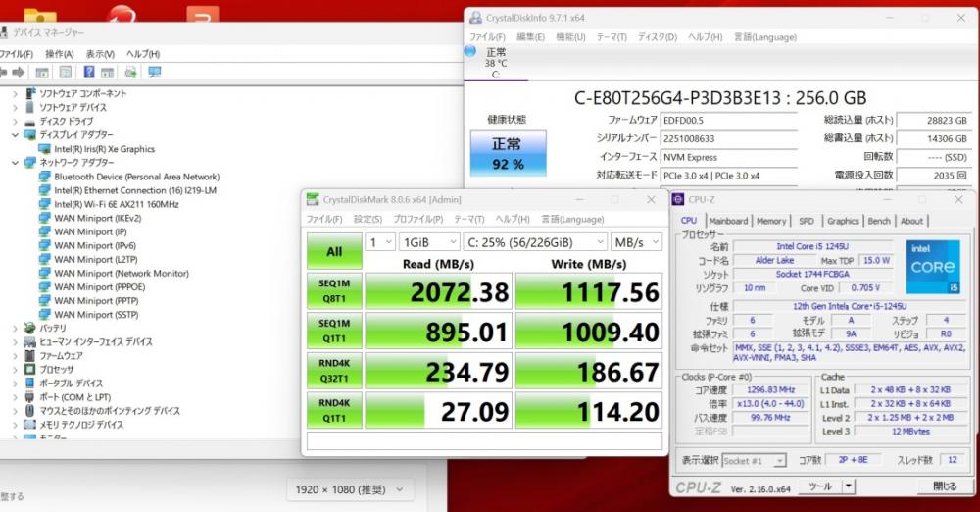Select the WAN Miniport (SSTP) icon

tap(44, 314)
